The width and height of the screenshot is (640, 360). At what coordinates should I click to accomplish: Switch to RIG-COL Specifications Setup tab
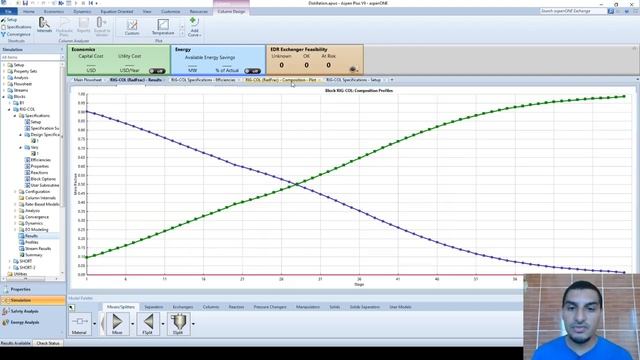click(x=353, y=80)
